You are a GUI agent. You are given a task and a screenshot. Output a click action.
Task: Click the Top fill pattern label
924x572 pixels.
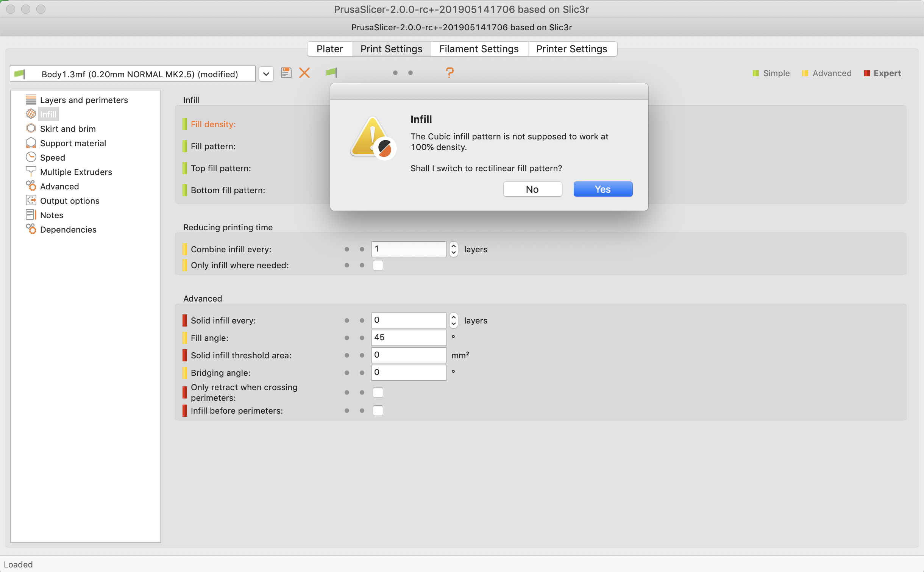coord(221,168)
